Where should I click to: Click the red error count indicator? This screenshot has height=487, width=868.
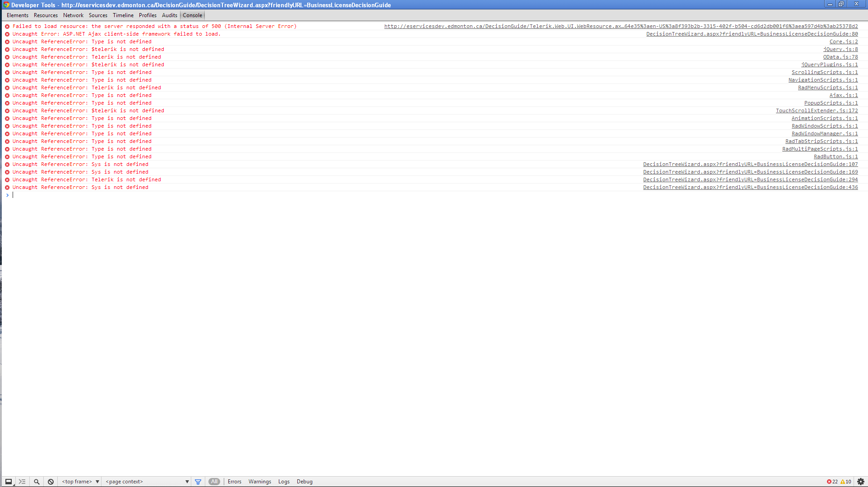(832, 482)
